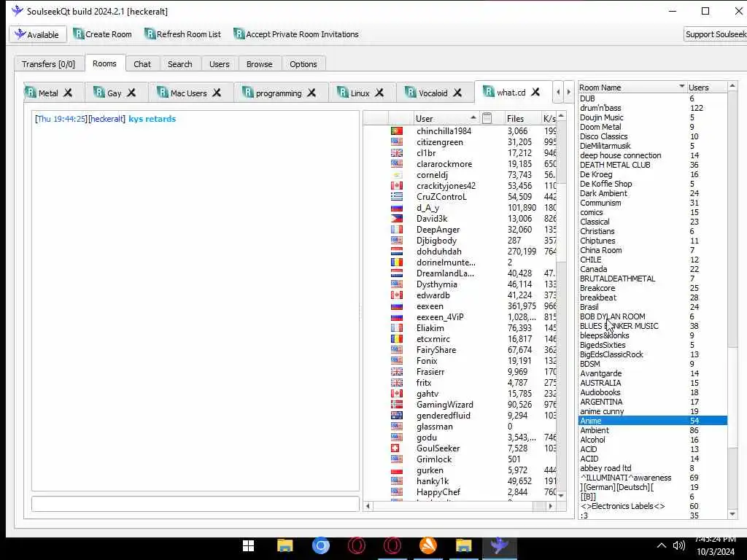Close the Vocaloid room tab
Viewport: 747px width, 560px height.
[457, 93]
